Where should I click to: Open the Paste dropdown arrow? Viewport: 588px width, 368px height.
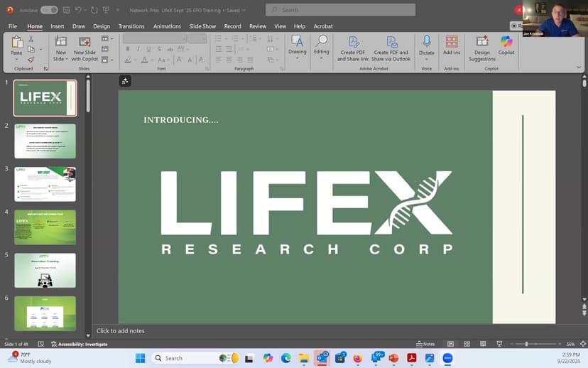tap(16, 59)
